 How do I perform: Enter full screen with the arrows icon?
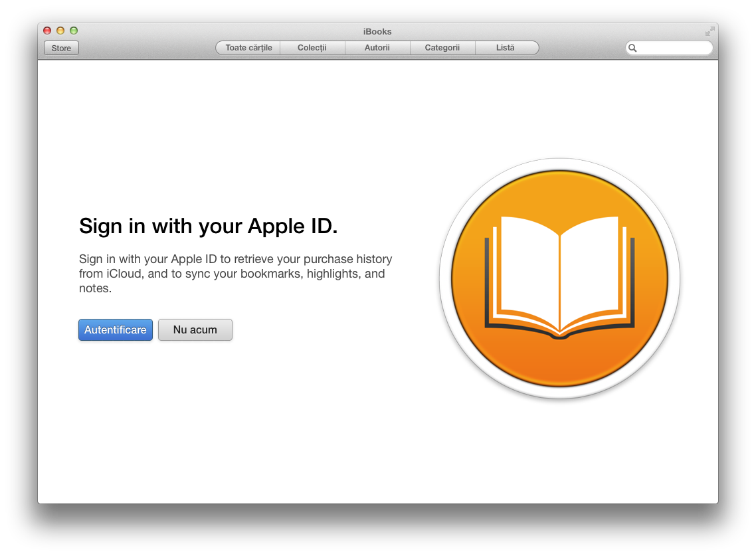[x=709, y=31]
